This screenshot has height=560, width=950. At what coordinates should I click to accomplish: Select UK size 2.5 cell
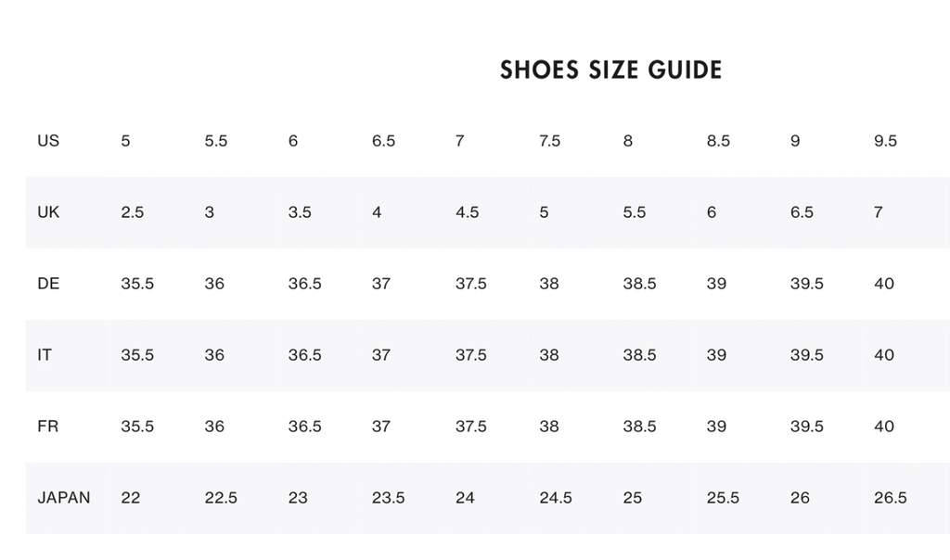click(132, 212)
